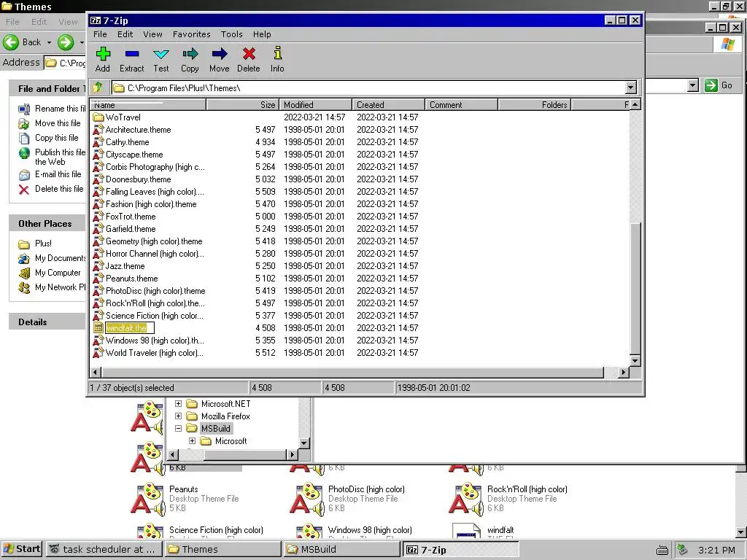Image resolution: width=747 pixels, height=560 pixels.
Task: Click the Comment column header
Action: (x=461, y=105)
